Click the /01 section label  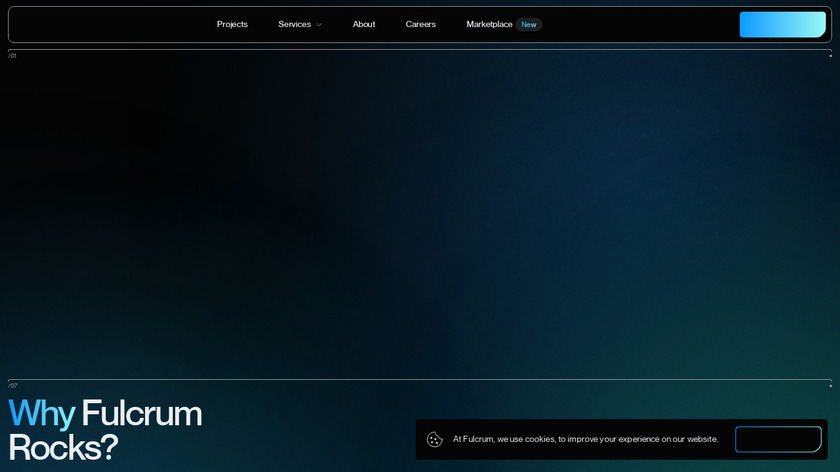12,56
